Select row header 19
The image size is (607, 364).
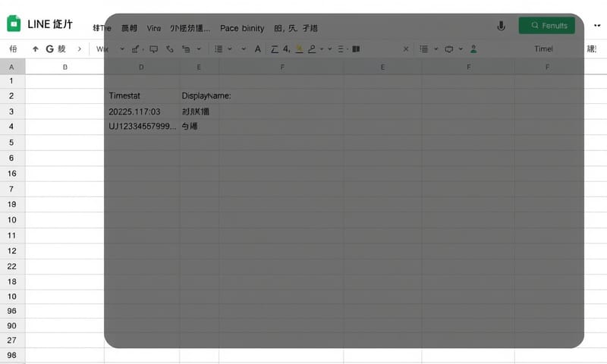[x=11, y=204]
